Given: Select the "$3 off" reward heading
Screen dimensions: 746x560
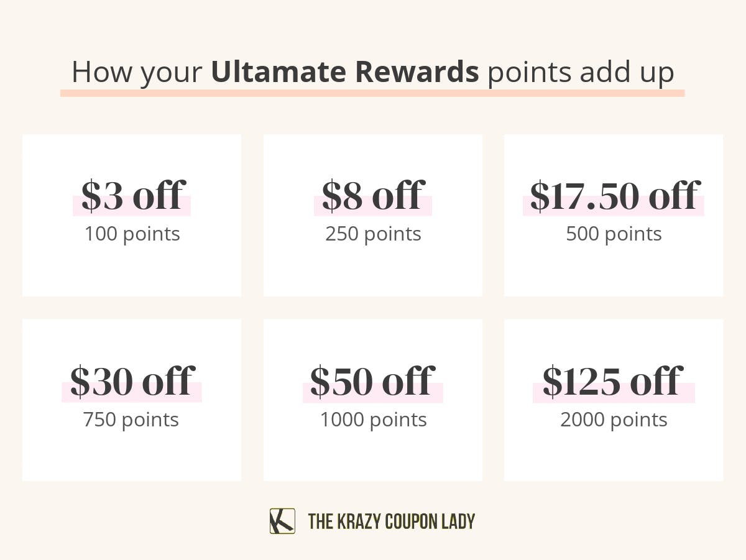Looking at the screenshot, I should (x=132, y=195).
